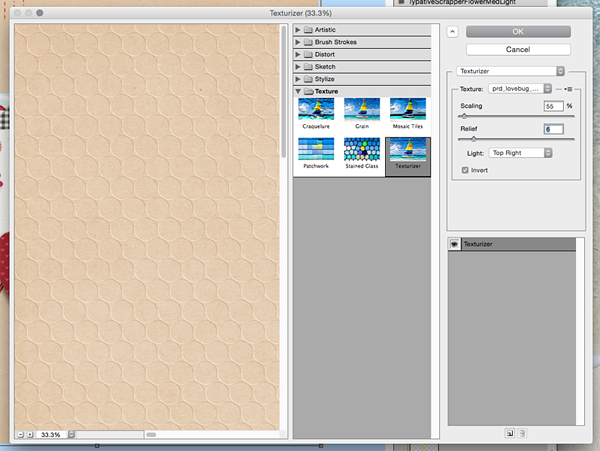This screenshot has height=451, width=600.
Task: Collapse the Texture filter folder
Action: [x=298, y=91]
